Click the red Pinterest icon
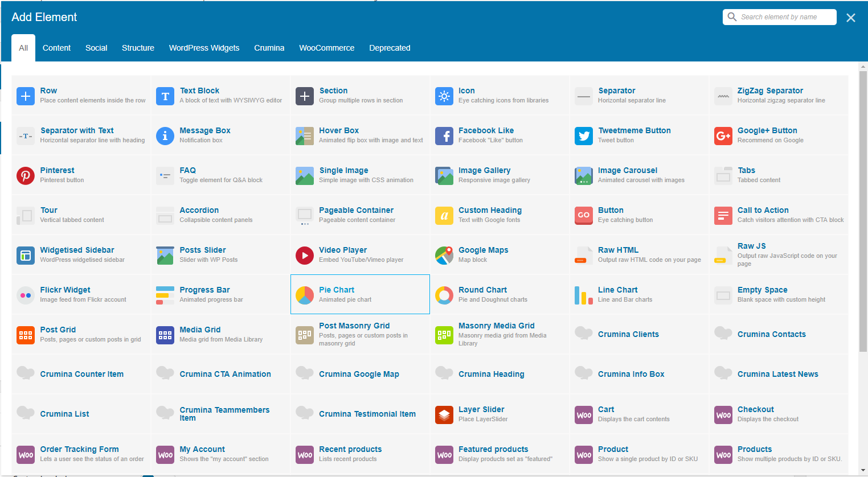 [26, 176]
